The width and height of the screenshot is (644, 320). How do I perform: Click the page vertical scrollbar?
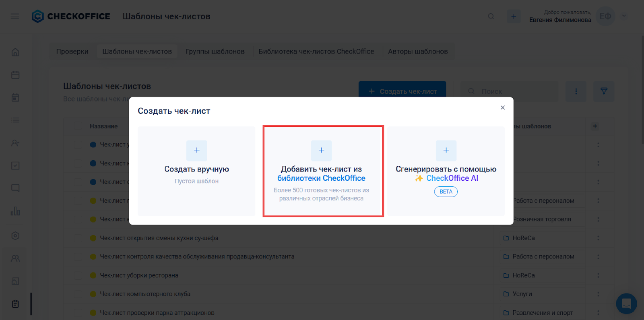(x=642, y=89)
